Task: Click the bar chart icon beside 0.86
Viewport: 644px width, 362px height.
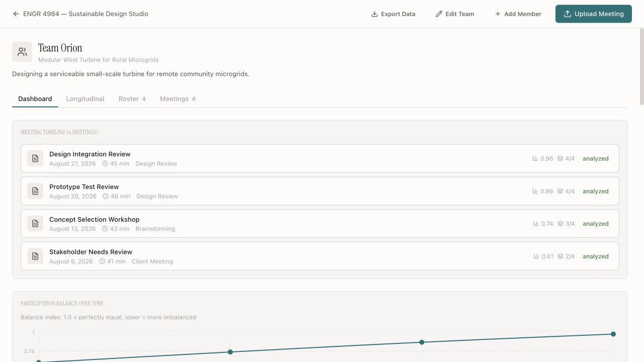Action: (x=535, y=191)
